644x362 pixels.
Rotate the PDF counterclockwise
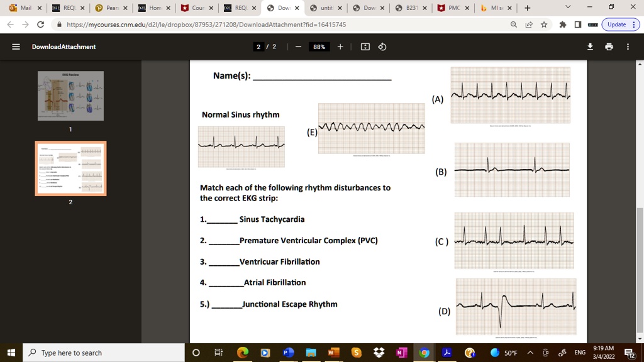point(382,47)
